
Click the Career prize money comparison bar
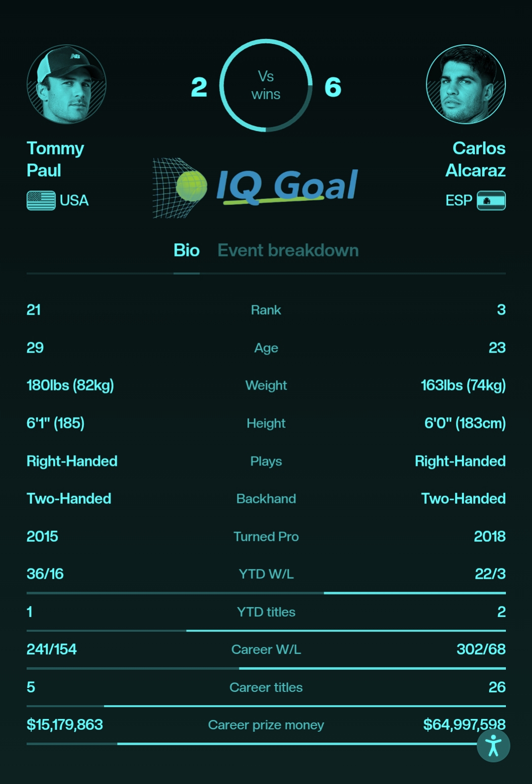click(x=266, y=744)
